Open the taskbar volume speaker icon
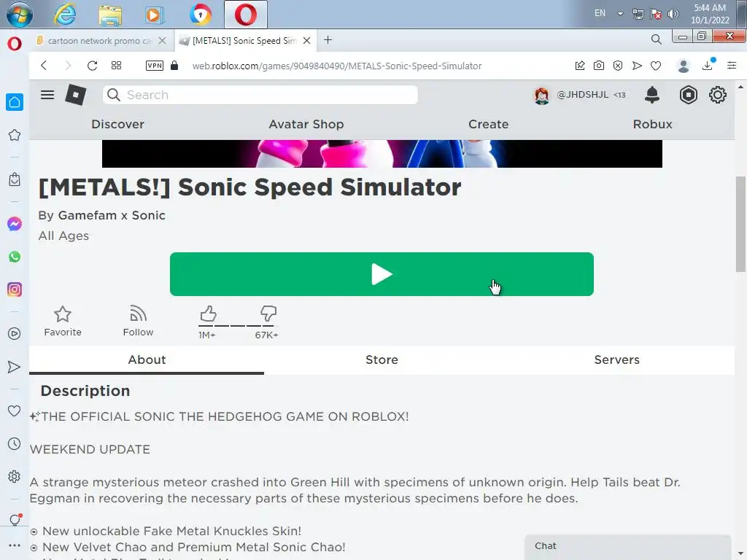 [x=673, y=14]
